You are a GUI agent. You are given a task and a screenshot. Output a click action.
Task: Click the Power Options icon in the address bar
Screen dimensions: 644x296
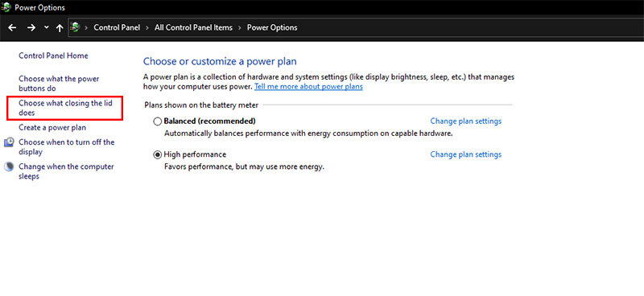click(x=75, y=27)
